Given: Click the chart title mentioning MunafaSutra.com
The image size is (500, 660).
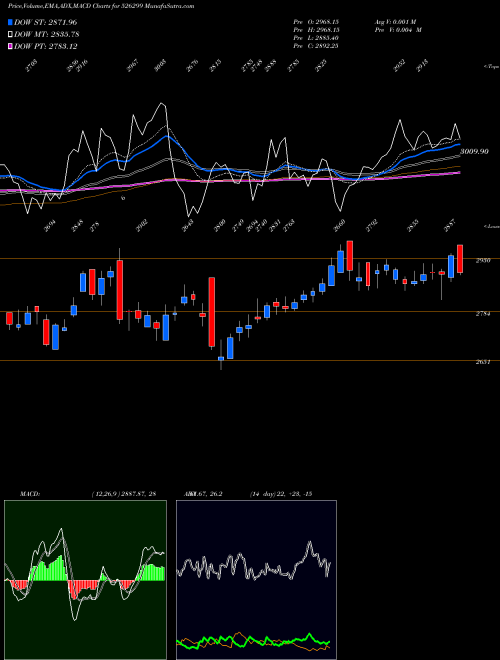Looking at the screenshot, I should click(101, 7).
